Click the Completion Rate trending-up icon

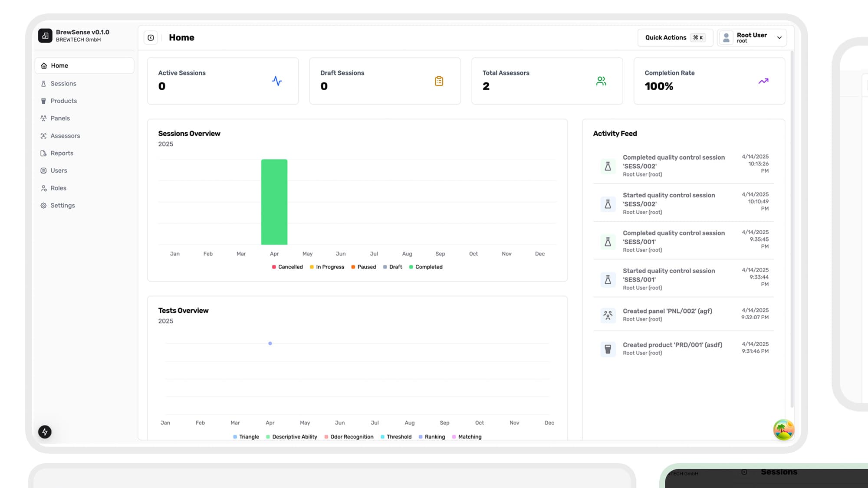pyautogui.click(x=763, y=81)
